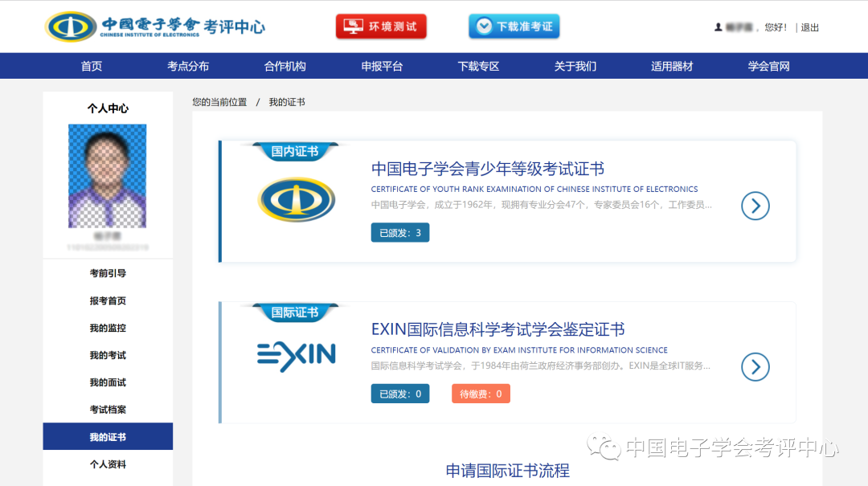
Task: Open the 下载专区 navigation menu
Action: (477, 65)
